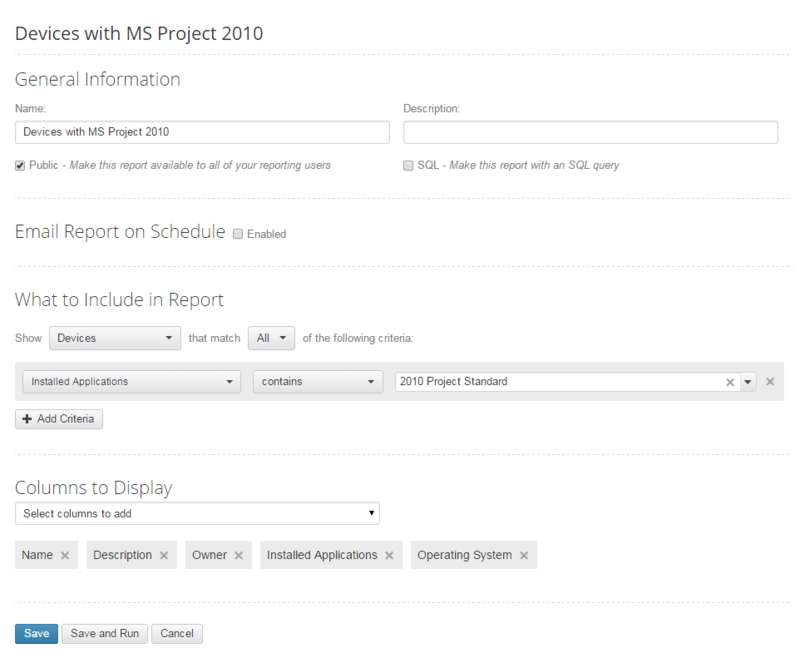This screenshot has width=800, height=658.
Task: Expand the criteria value suggestions arrow
Action: click(748, 381)
